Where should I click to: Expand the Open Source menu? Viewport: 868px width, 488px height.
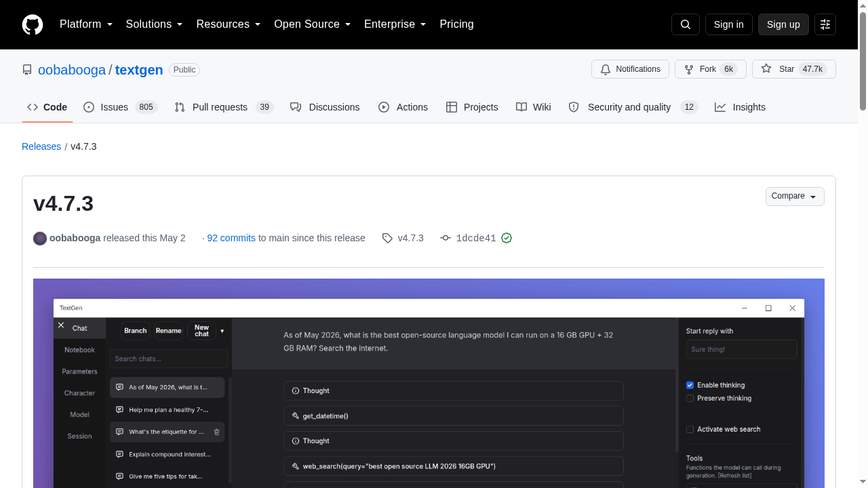pos(312,24)
